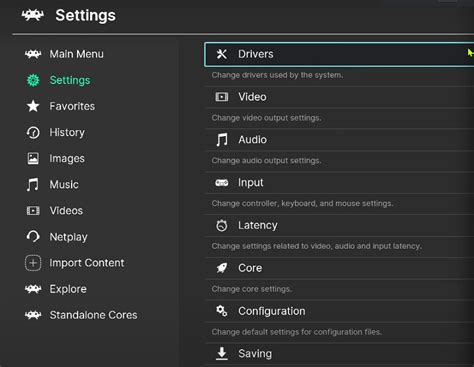
Task: Click the Import Content plus icon
Action: point(33,263)
